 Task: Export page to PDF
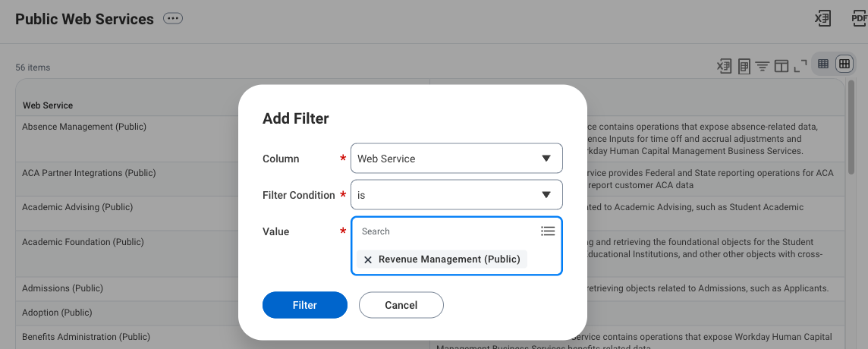(x=859, y=19)
